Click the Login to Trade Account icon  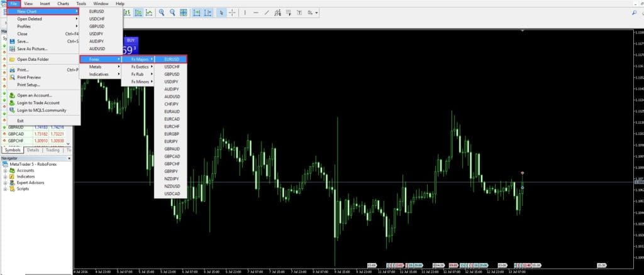tap(12, 103)
